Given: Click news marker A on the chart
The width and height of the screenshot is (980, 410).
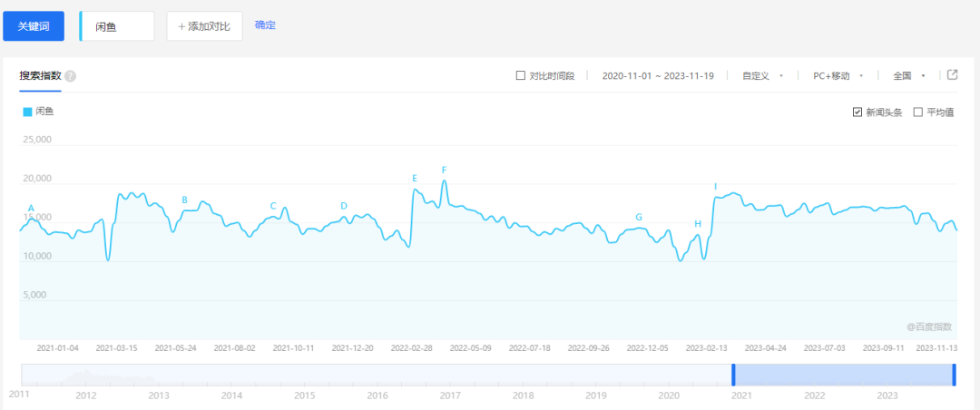Looking at the screenshot, I should pyautogui.click(x=31, y=208).
